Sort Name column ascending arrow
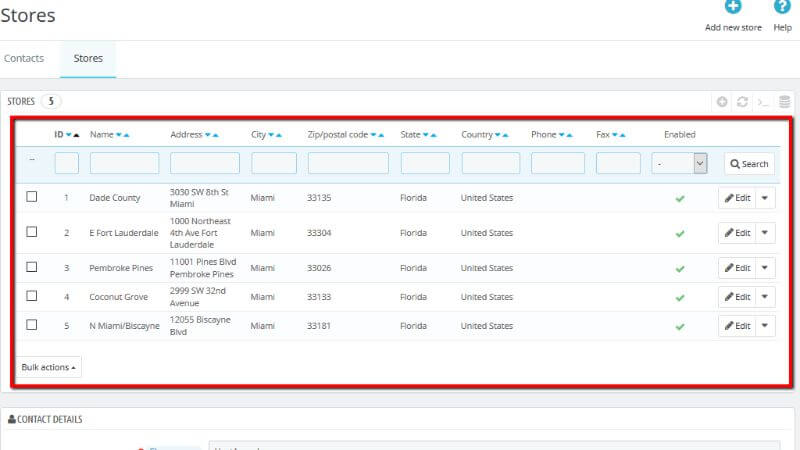Image resolution: width=800 pixels, height=450 pixels. (127, 135)
